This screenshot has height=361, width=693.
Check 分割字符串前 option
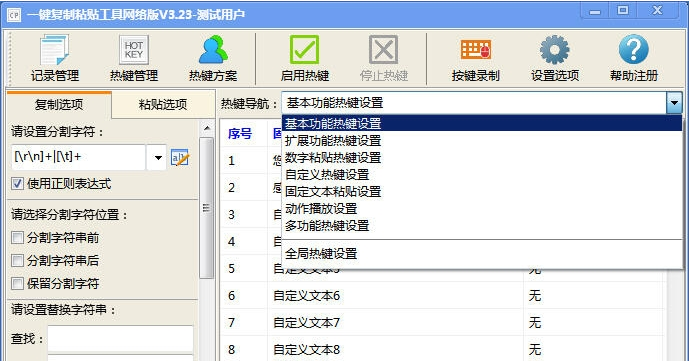click(17, 238)
